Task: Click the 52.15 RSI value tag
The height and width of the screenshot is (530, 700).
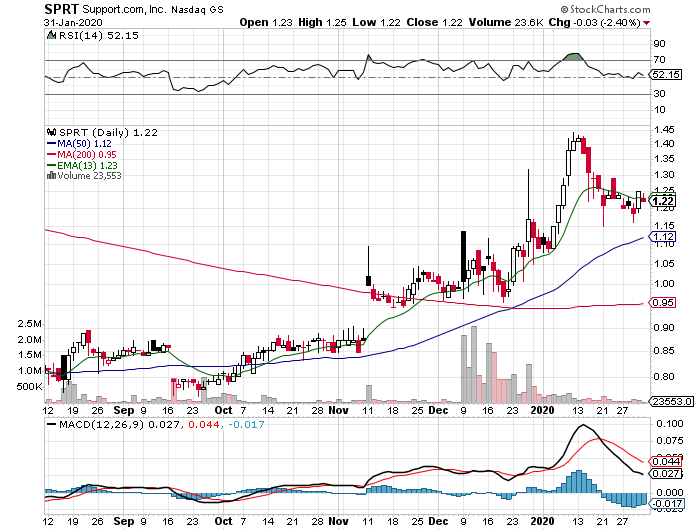Action: 664,74
